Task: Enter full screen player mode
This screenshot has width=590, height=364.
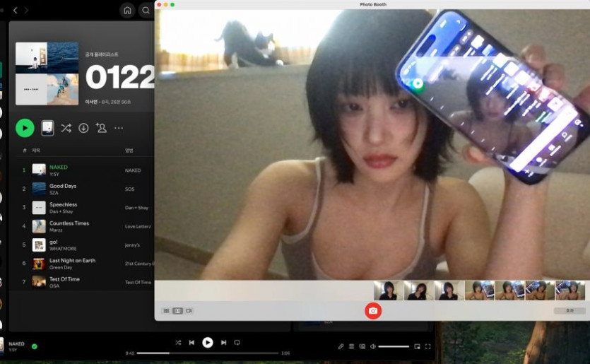Action: [x=427, y=346]
